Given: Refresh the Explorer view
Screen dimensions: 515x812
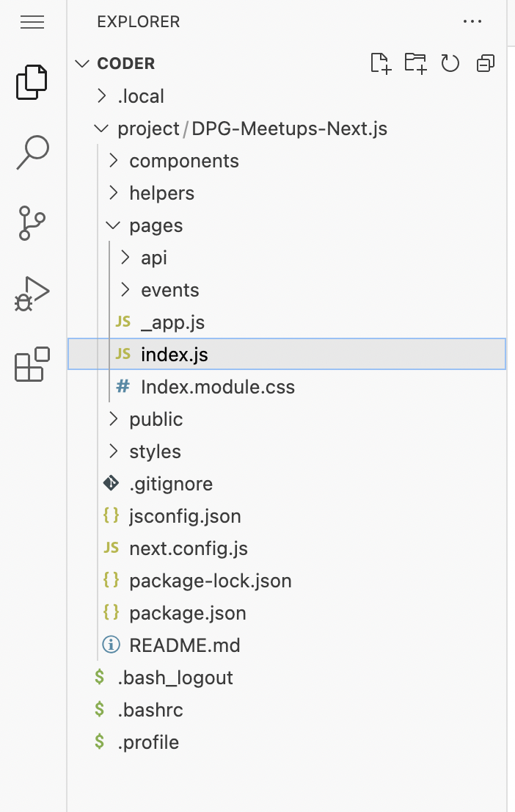Looking at the screenshot, I should [450, 63].
